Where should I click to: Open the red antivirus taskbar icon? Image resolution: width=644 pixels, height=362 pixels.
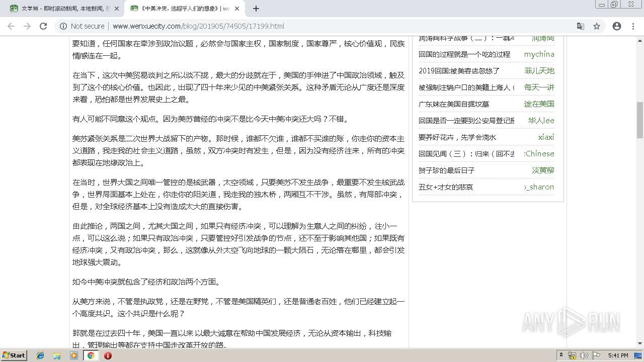point(108,355)
